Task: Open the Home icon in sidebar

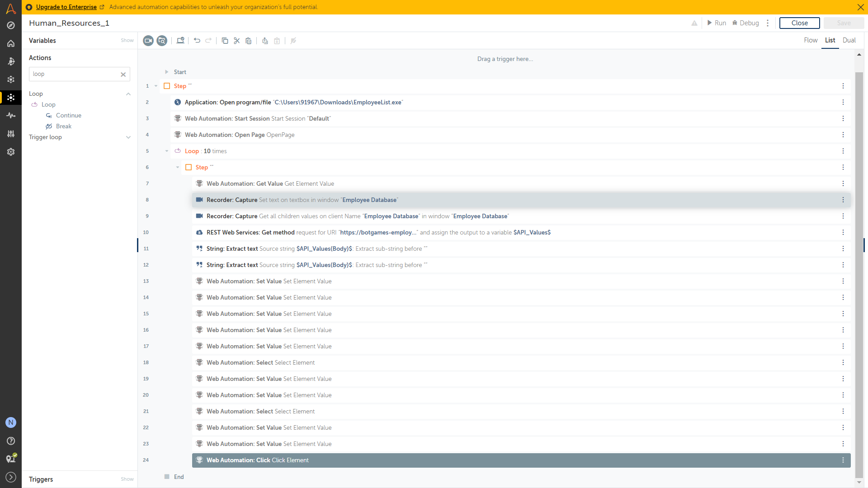Action: click(11, 43)
